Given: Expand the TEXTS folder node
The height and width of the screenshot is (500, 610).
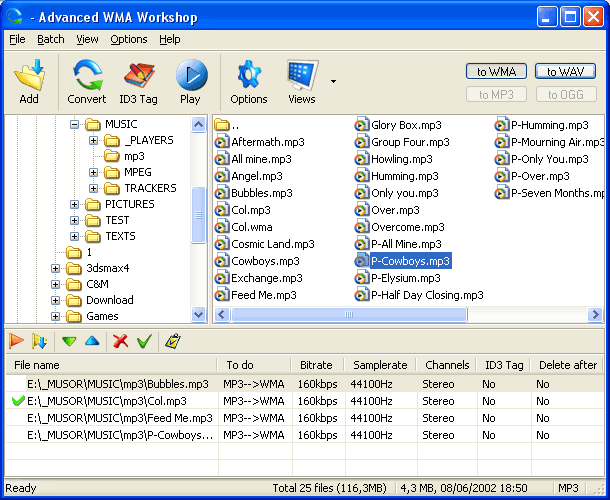Looking at the screenshot, I should [x=74, y=236].
